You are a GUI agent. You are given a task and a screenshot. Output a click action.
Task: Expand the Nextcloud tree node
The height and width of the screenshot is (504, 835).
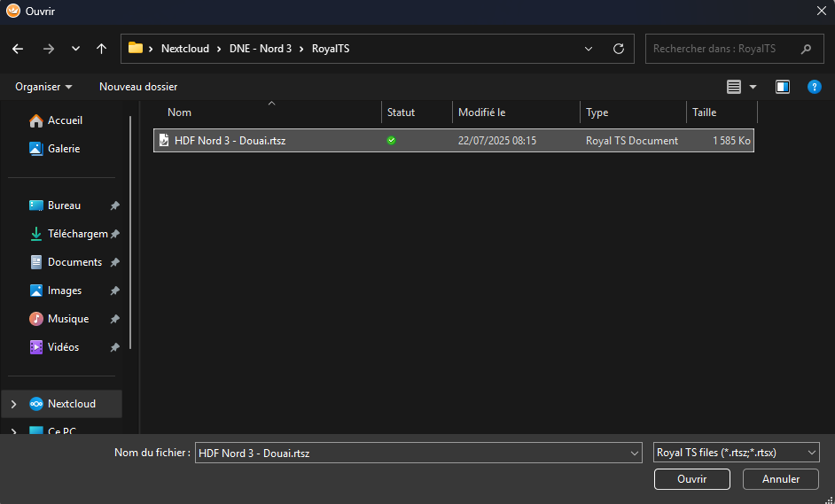coord(14,404)
